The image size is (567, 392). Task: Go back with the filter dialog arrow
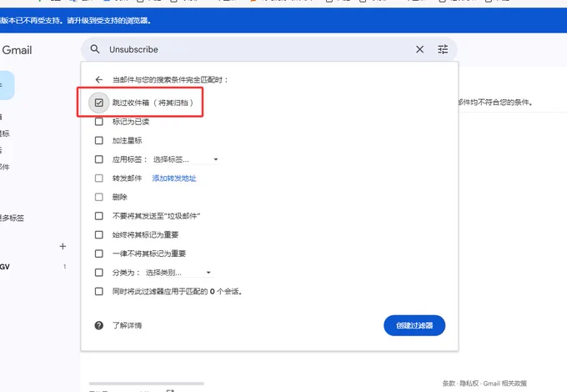coord(98,79)
